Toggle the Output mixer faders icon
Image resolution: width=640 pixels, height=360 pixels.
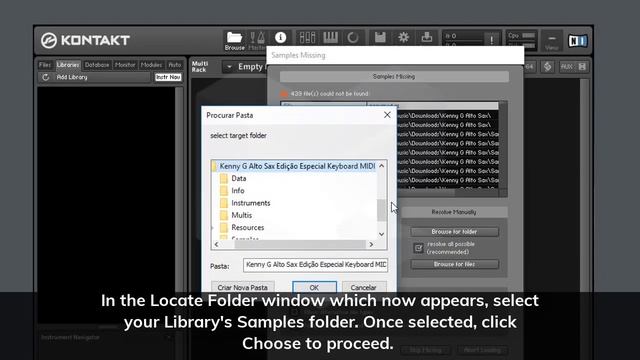(307, 38)
